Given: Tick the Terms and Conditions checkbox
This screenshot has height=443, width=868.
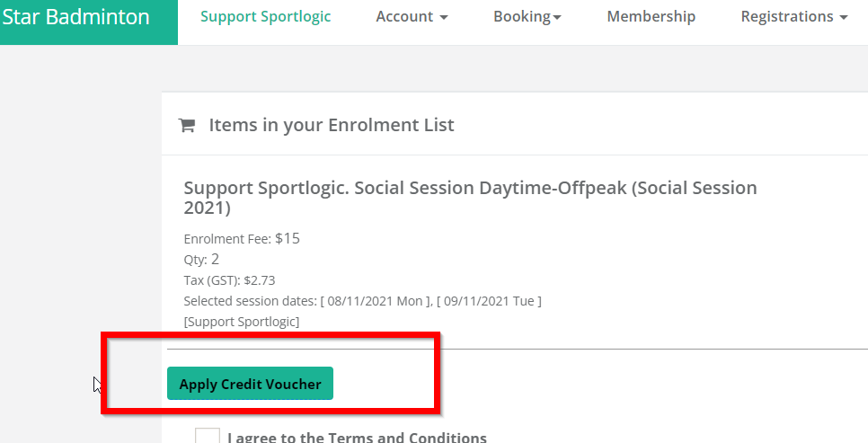Looking at the screenshot, I should (207, 436).
